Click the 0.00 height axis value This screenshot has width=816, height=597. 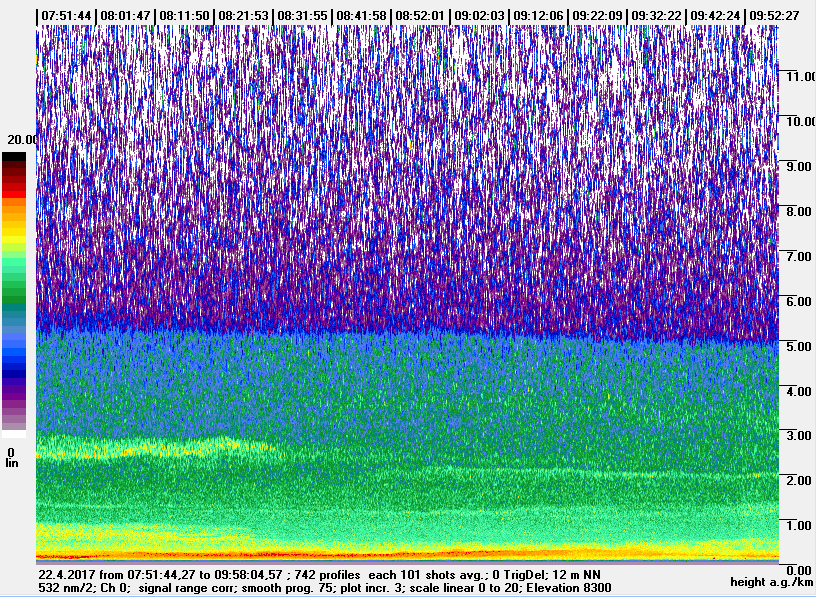(800, 571)
